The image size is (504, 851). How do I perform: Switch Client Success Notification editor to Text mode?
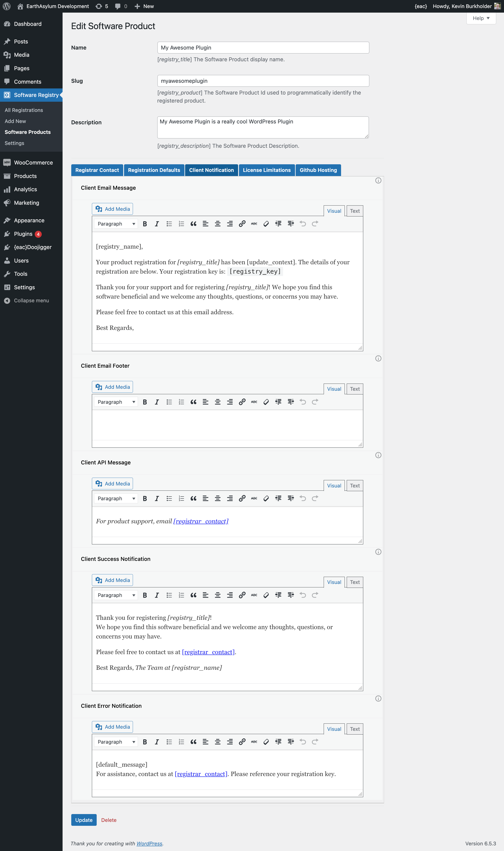(x=355, y=582)
